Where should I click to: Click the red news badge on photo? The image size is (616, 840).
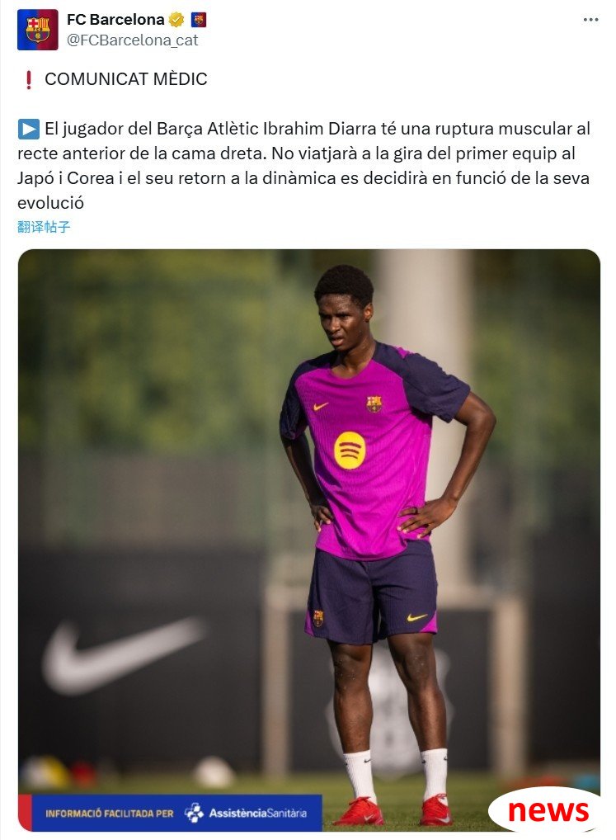click(x=547, y=810)
